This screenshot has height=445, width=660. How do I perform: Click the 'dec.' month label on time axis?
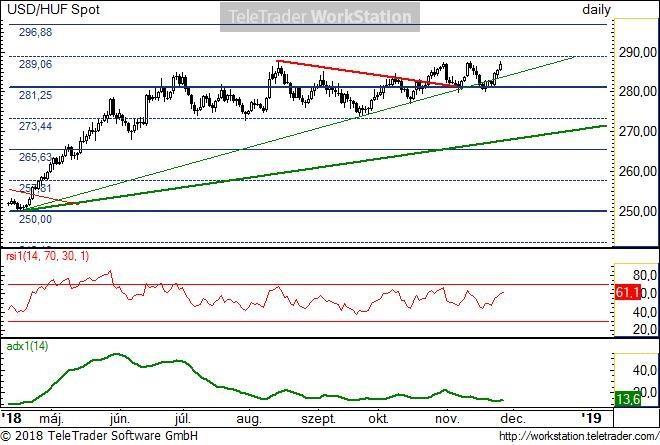(x=513, y=419)
